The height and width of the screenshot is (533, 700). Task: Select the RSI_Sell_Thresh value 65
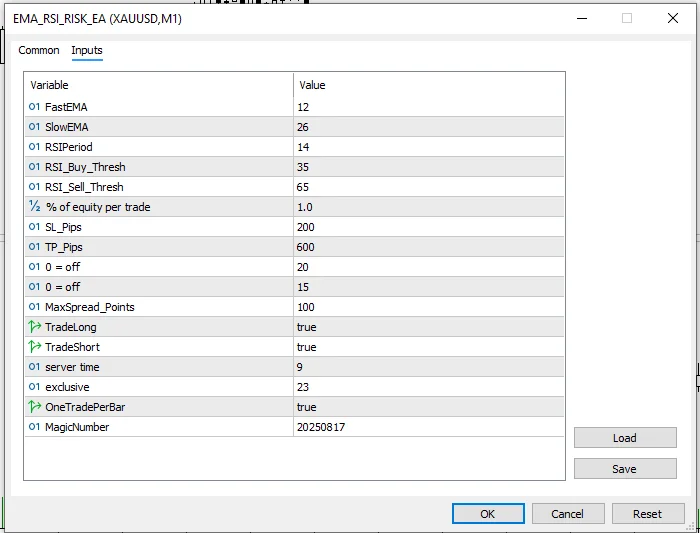point(303,187)
